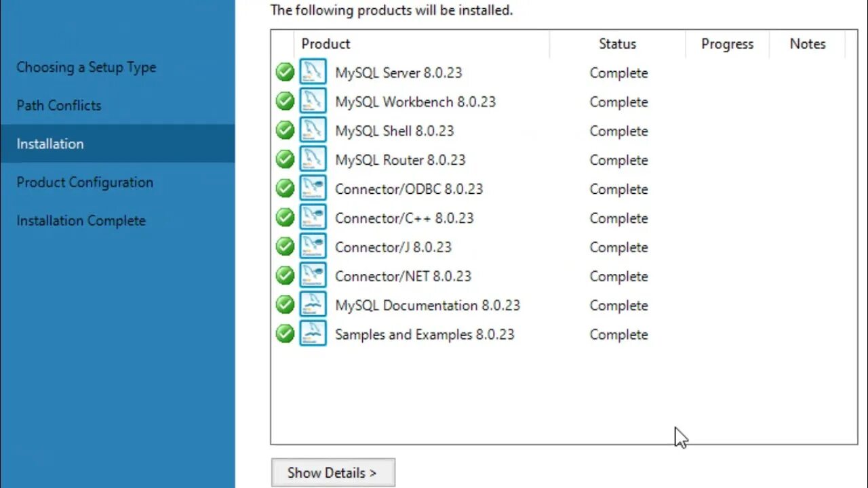Click green checkmark beside Samples and Examples
868x488 pixels.
tap(285, 334)
